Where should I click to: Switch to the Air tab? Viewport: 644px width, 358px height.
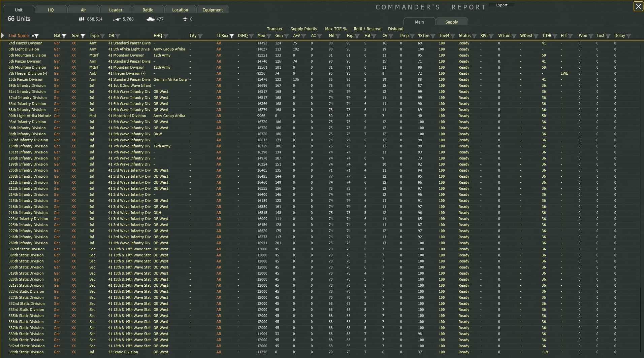point(84,10)
